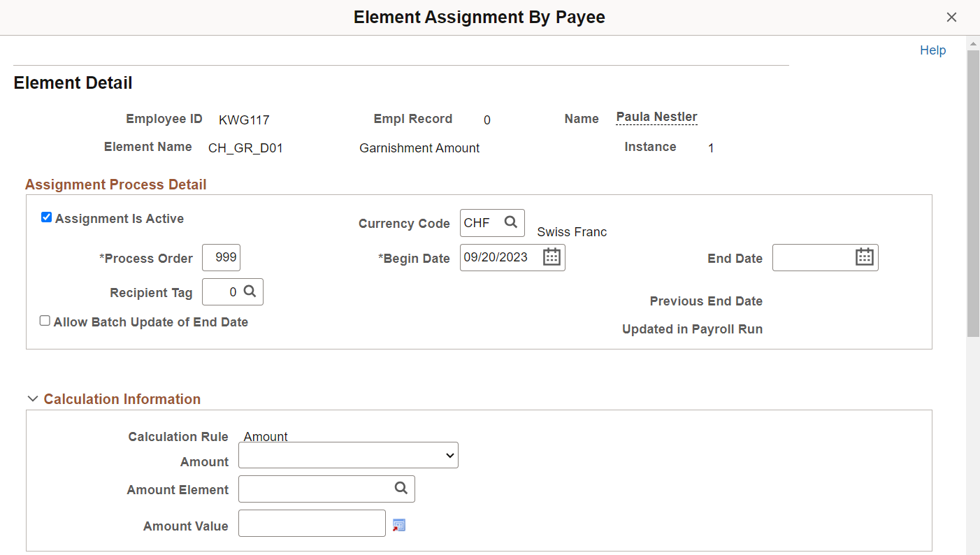Collapse the Calculation Information section
The image size is (980, 555).
33,398
